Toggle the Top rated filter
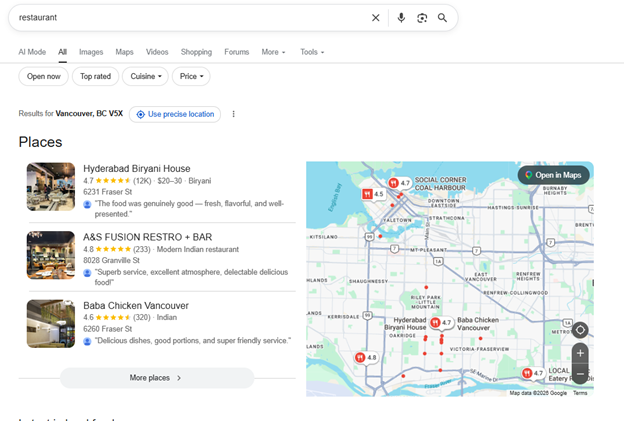The height and width of the screenshot is (421, 624). tap(96, 76)
